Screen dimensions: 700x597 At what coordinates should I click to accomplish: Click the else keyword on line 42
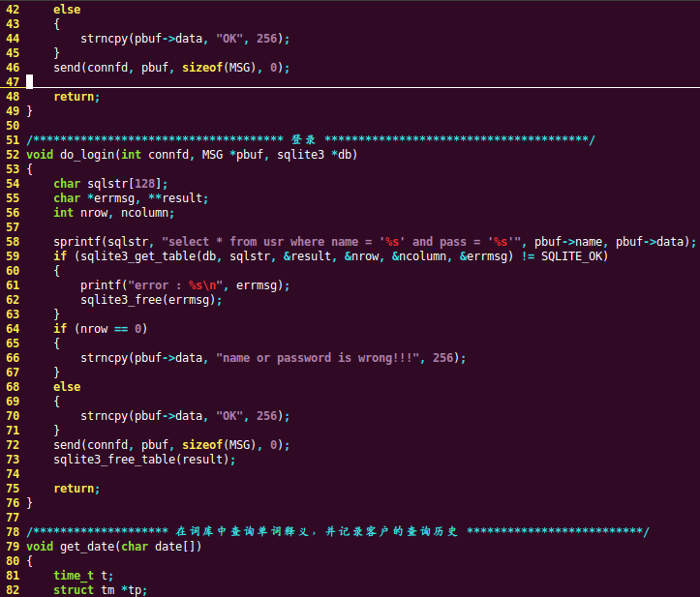point(67,10)
